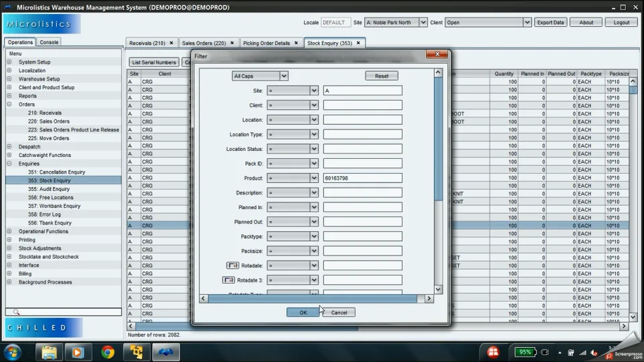Click the Filter dialog horizontal scrollbar
Screen dimensions: 644x362
pyautogui.click(x=312, y=298)
